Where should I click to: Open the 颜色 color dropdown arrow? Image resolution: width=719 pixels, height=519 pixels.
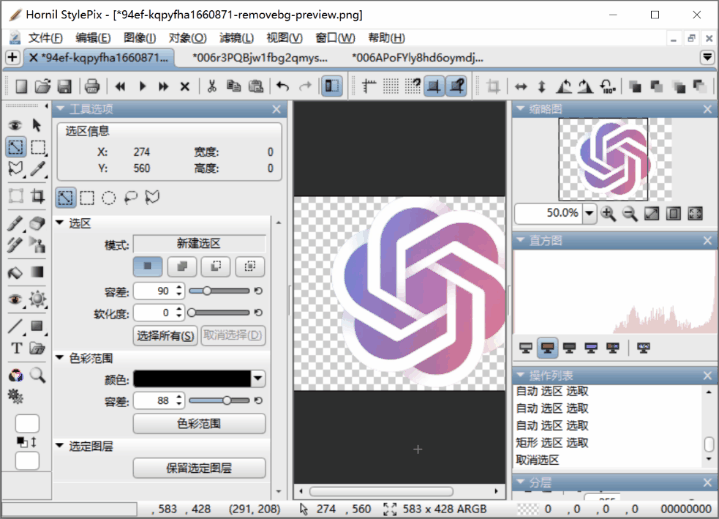point(258,379)
